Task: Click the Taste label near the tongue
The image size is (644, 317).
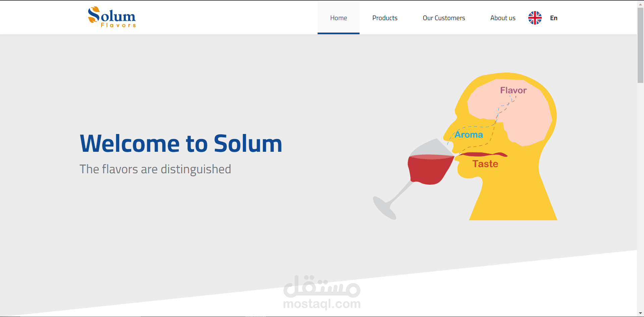Action: (x=485, y=164)
